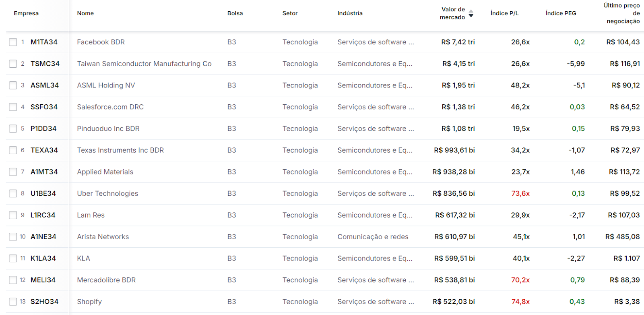Image resolution: width=644 pixels, height=315 pixels.
Task: Tick the checkbox for TSMC34 row
Action: click(13, 64)
